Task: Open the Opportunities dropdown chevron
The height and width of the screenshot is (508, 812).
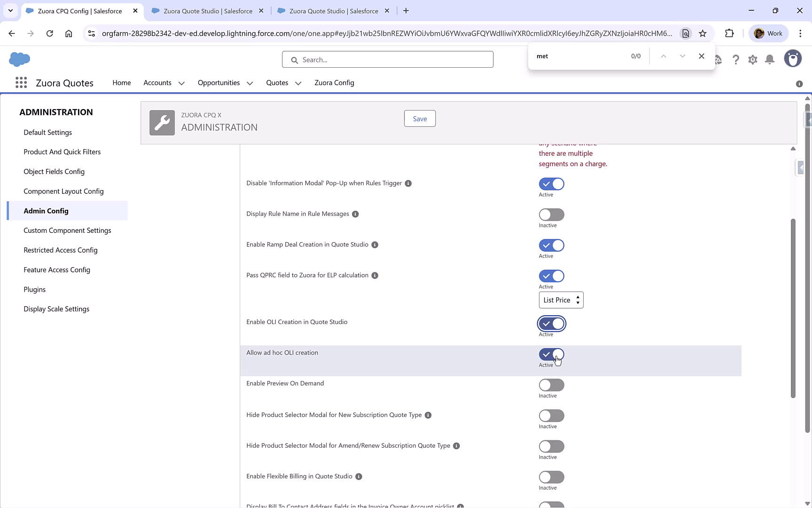Action: pos(250,83)
